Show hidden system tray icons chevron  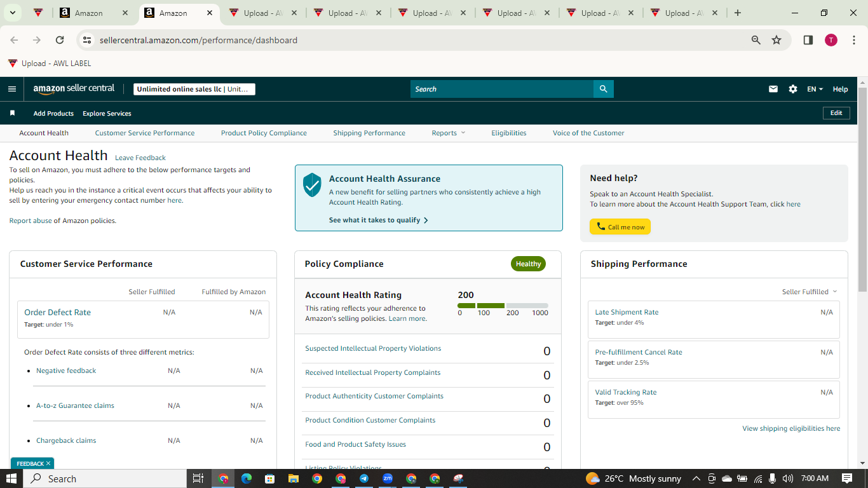point(696,478)
